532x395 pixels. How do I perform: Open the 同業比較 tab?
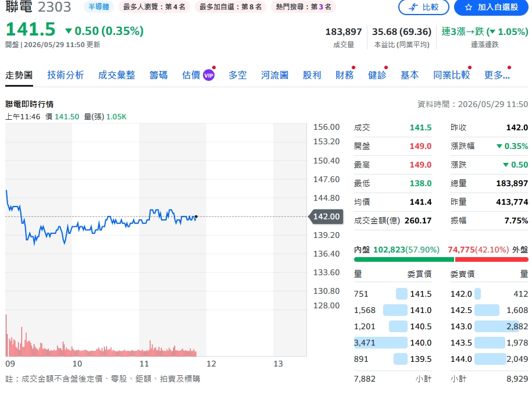[x=451, y=75]
